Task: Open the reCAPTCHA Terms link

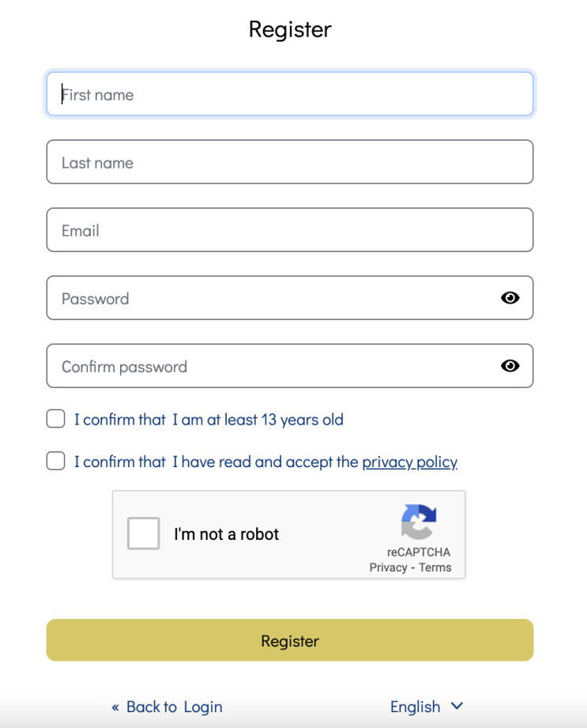Action: click(435, 568)
